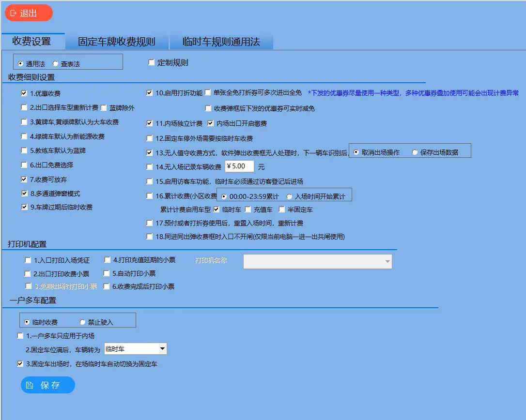Image resolution: width=526 pixels, height=420 pixels.
Task: Disable the 1.优惠收费 checkbox
Action: point(24,93)
